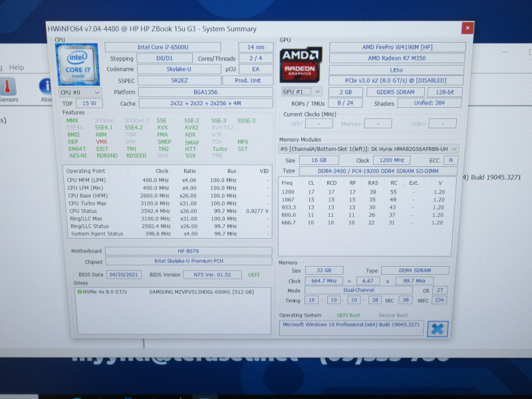The width and height of the screenshot is (532, 399).
Task: Open Sensors in the background HWiNFO window
Action: 8,90
